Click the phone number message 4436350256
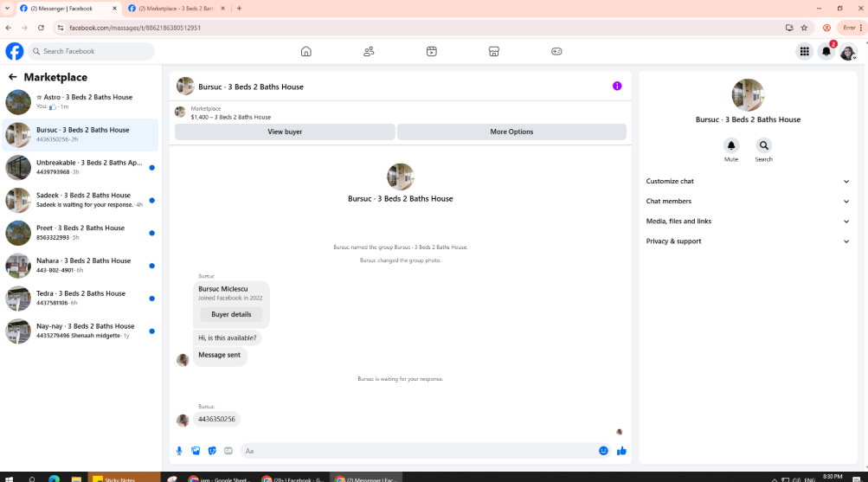 click(216, 420)
